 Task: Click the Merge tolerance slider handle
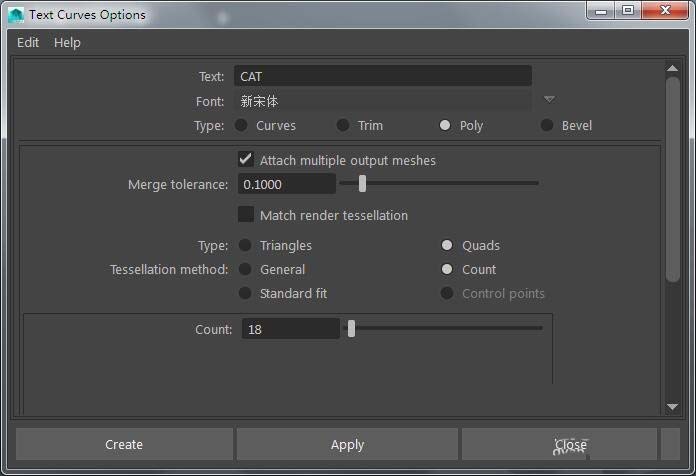(x=362, y=183)
